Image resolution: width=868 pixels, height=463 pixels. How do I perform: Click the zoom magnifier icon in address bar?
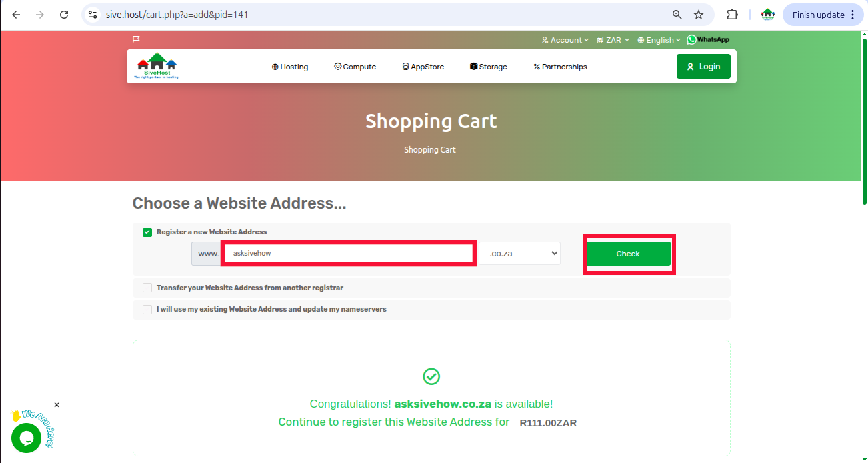point(677,15)
